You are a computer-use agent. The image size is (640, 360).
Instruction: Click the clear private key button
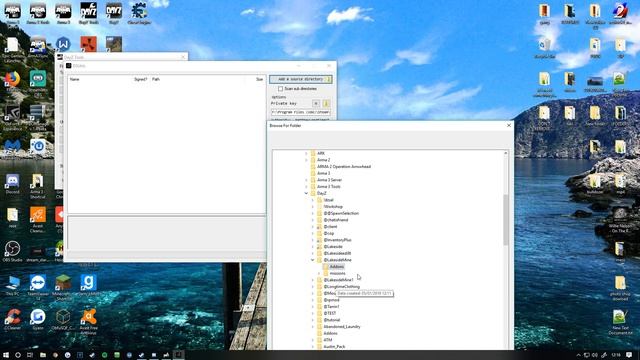[316, 103]
